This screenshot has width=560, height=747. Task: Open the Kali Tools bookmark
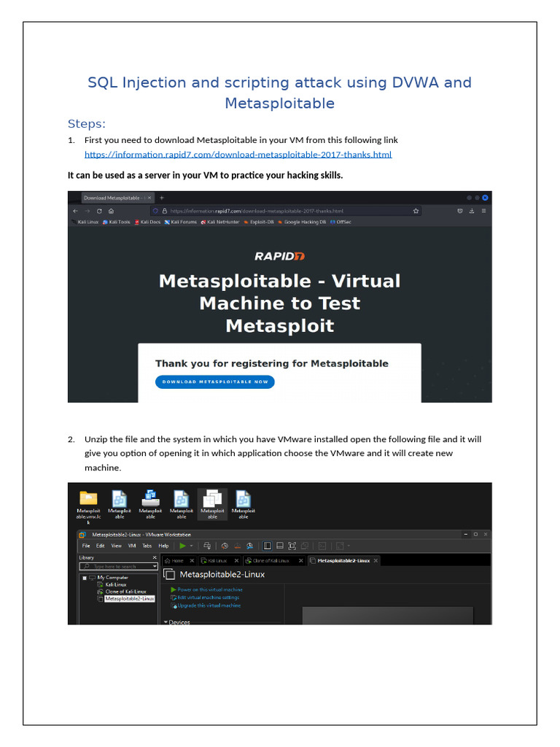[116, 222]
